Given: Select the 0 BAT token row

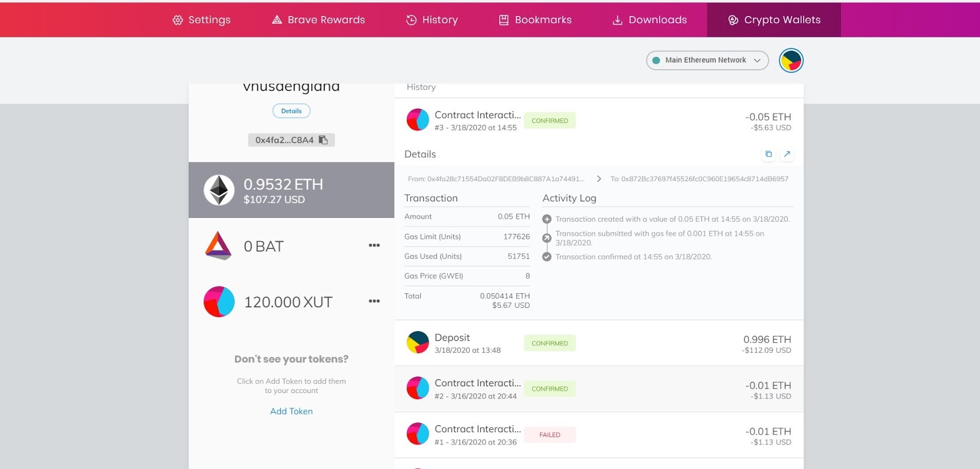Looking at the screenshot, I should coord(292,246).
